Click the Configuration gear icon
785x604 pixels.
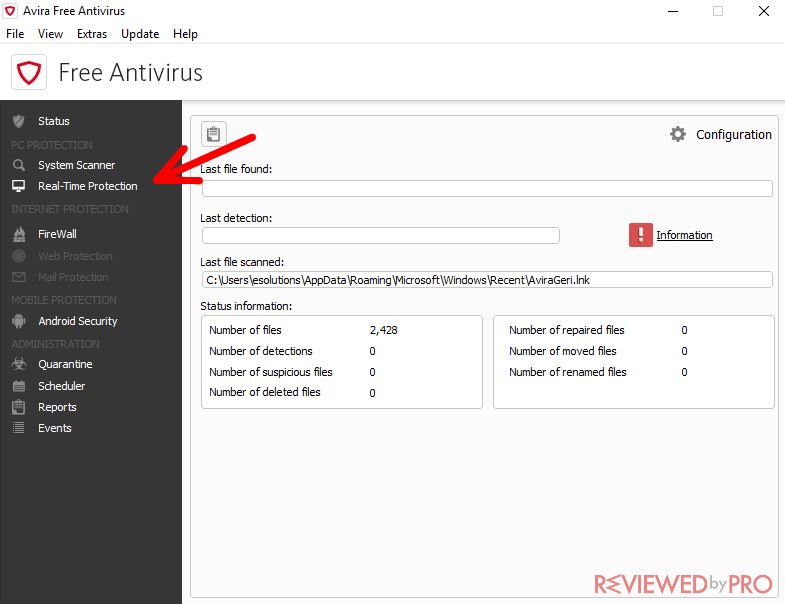tap(678, 134)
